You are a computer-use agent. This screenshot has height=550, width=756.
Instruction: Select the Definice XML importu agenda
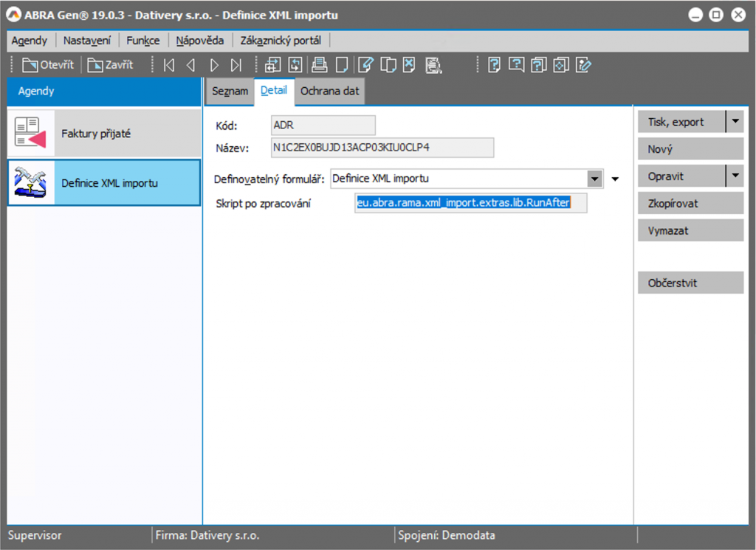[x=104, y=182]
